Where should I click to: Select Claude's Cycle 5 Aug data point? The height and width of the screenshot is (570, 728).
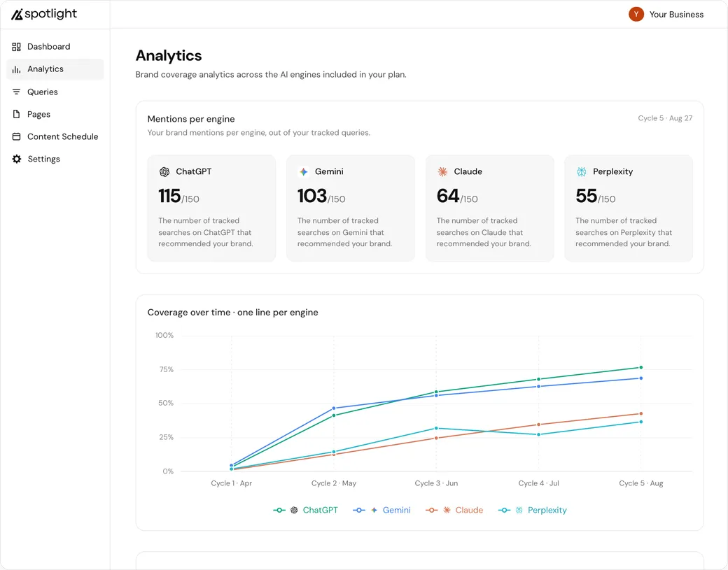pyautogui.click(x=640, y=414)
